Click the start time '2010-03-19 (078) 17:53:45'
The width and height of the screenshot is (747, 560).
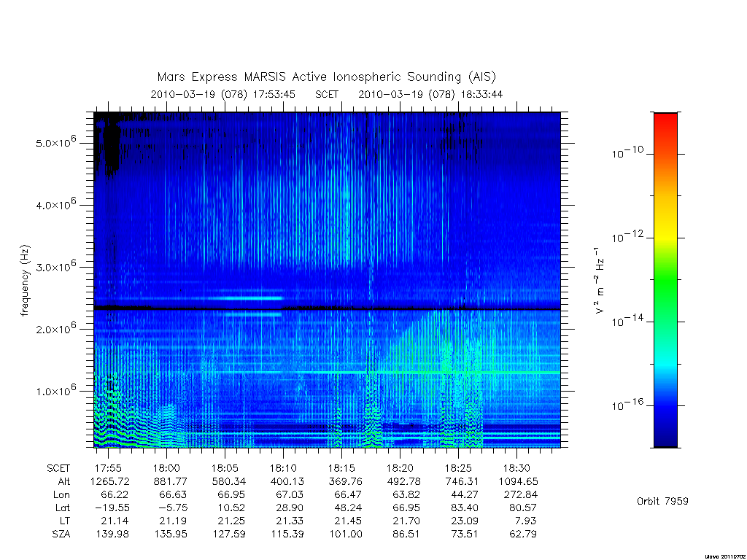[223, 94]
